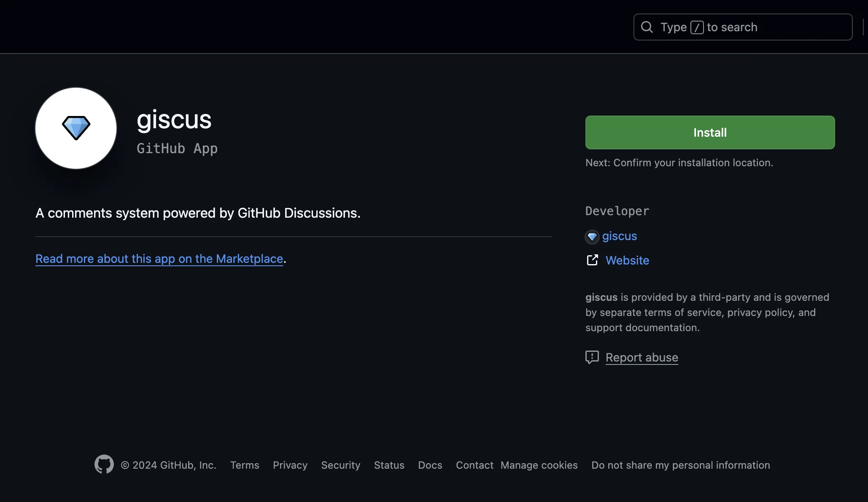The height and width of the screenshot is (502, 868).
Task: Open Read more about this app on Marketplace
Action: coord(159,259)
